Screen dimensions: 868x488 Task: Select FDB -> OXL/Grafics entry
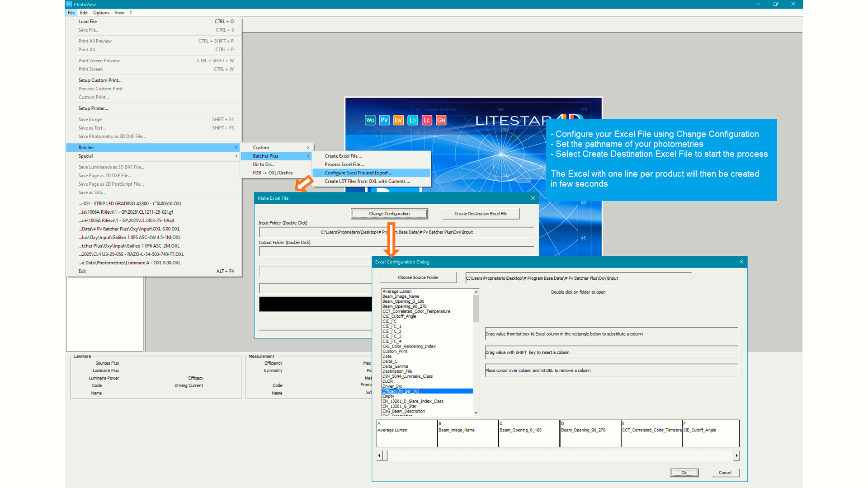point(277,173)
